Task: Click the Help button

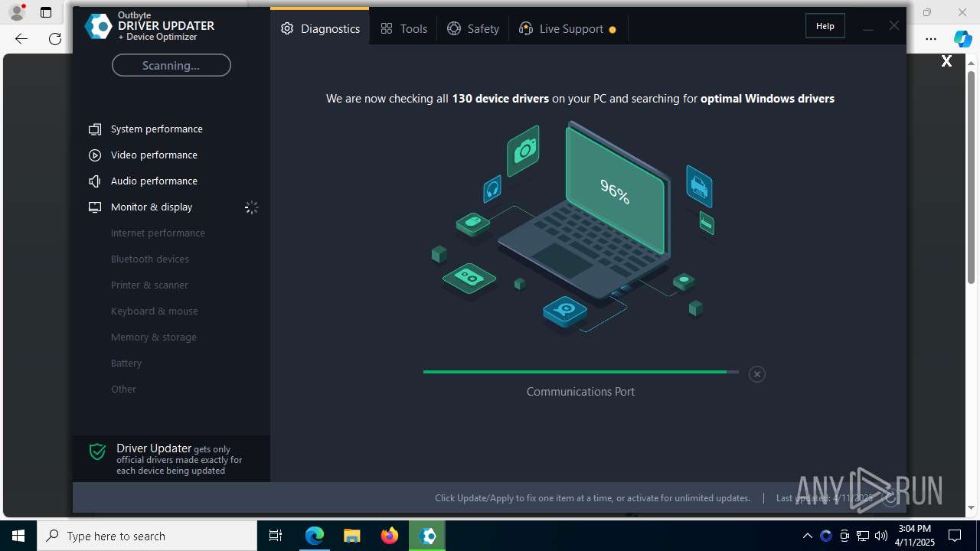Action: (825, 26)
